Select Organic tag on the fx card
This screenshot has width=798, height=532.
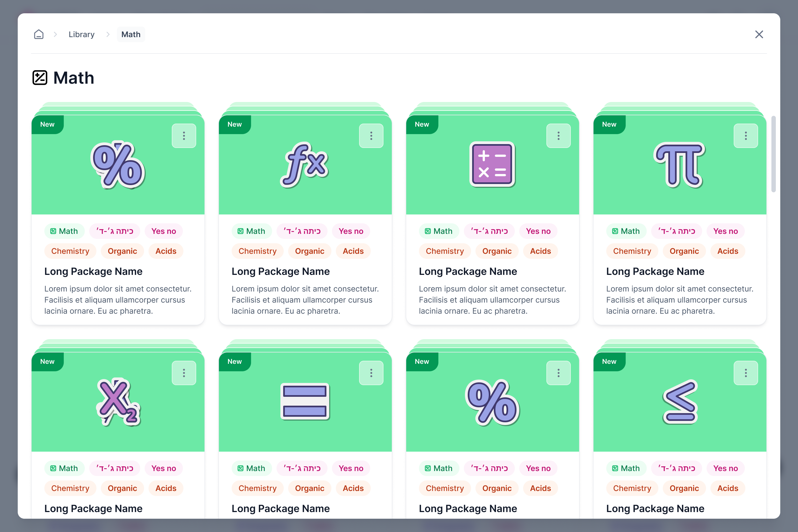click(x=310, y=251)
